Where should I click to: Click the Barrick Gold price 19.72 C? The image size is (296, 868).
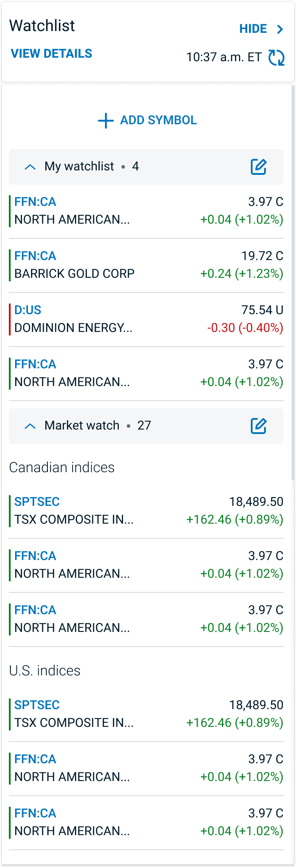click(262, 256)
